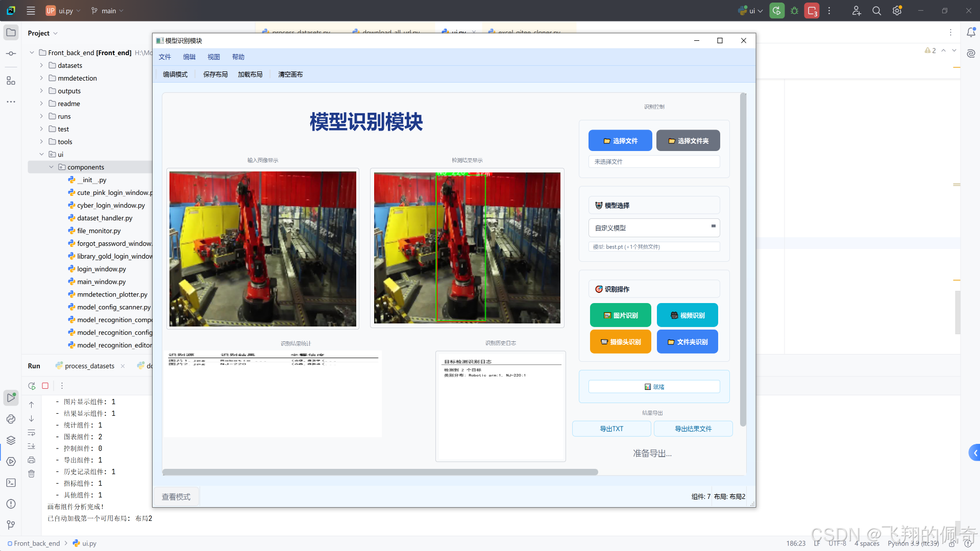
Task: Open the 编辑 menu in recognition window
Action: pos(189,57)
